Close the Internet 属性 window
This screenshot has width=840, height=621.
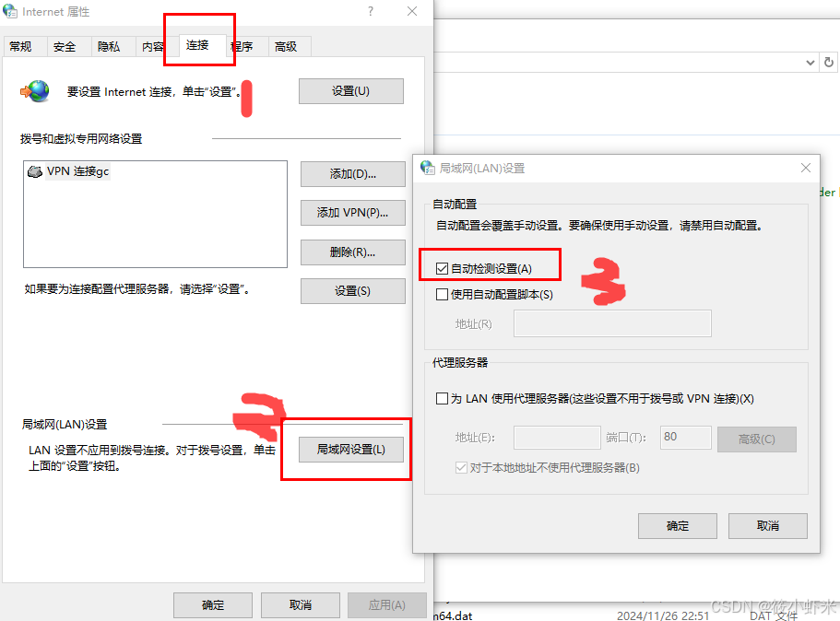click(412, 11)
